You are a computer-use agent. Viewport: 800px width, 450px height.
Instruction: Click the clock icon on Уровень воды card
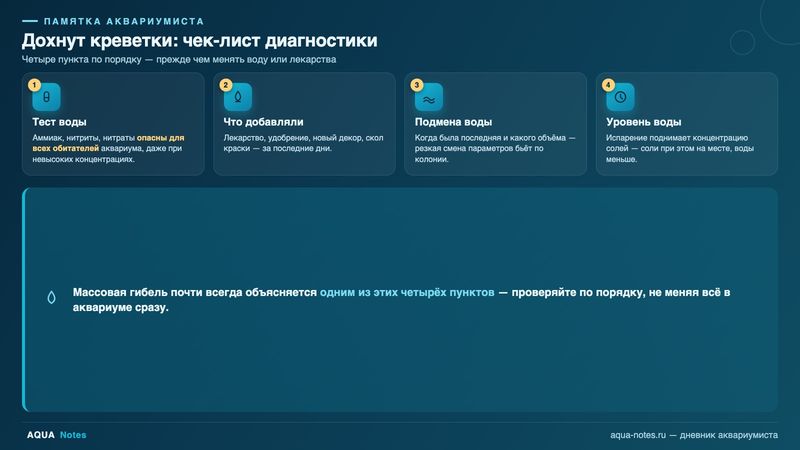click(x=620, y=97)
